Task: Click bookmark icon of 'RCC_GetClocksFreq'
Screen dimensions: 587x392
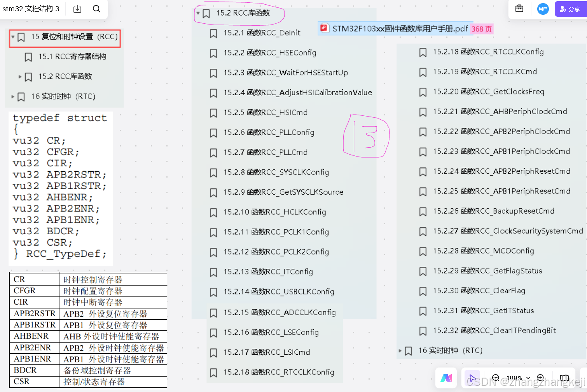Action: (423, 92)
